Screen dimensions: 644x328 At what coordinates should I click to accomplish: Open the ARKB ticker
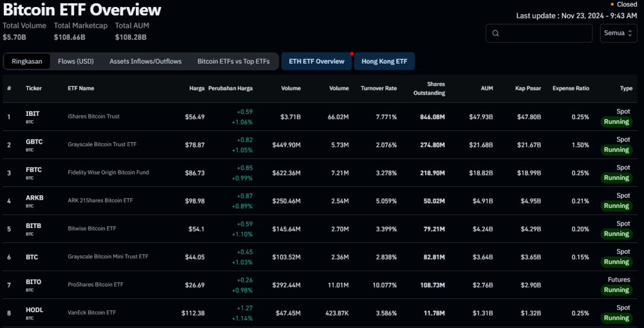pos(35,198)
